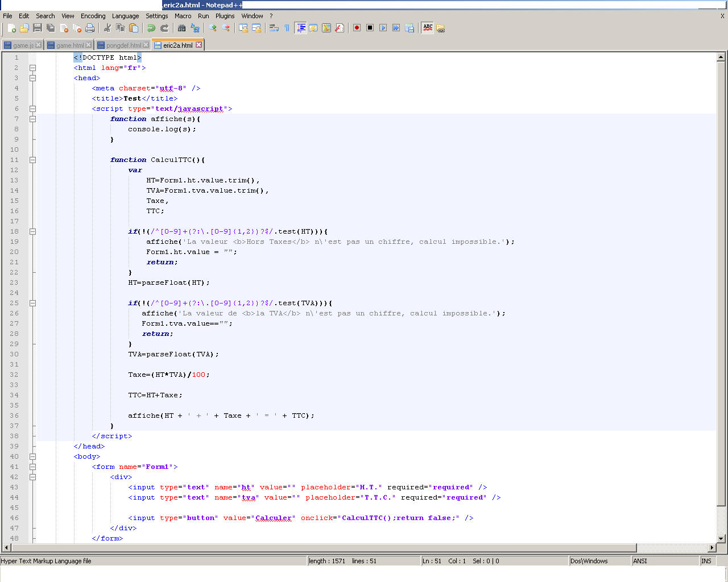The width and height of the screenshot is (728, 582).
Task: Print the document with the Print icon
Action: 90,28
